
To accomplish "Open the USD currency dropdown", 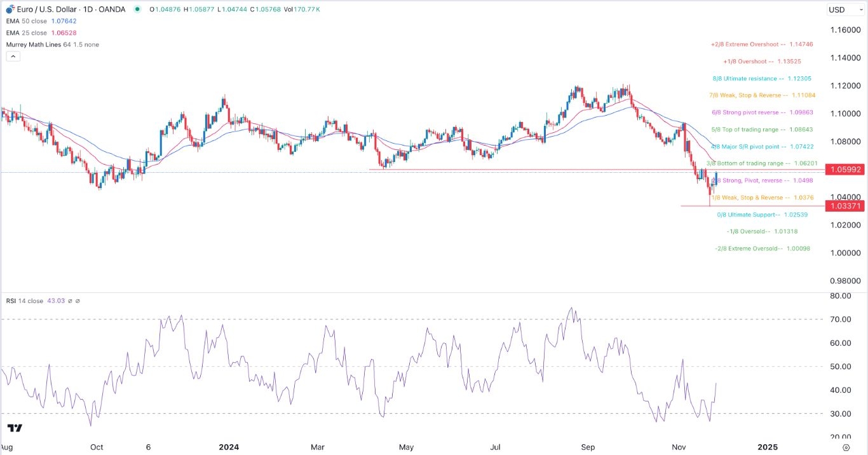I will click(x=844, y=10).
